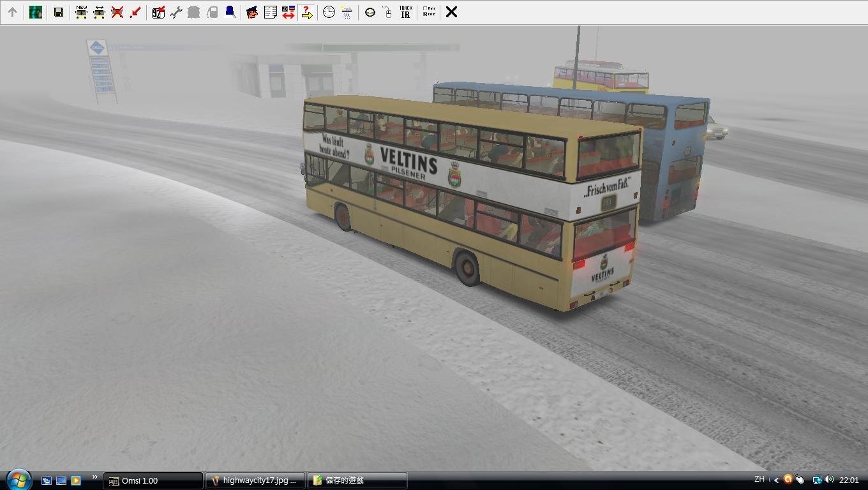Viewport: 868px width, 490px height.
Task: Click the mouse control icon in toolbar
Action: click(x=387, y=12)
